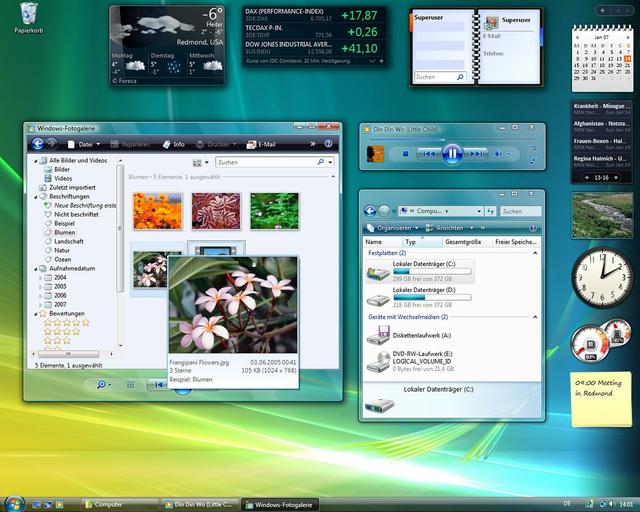Open the Organisieren menu
The image size is (640, 512).
pyautogui.click(x=393, y=228)
